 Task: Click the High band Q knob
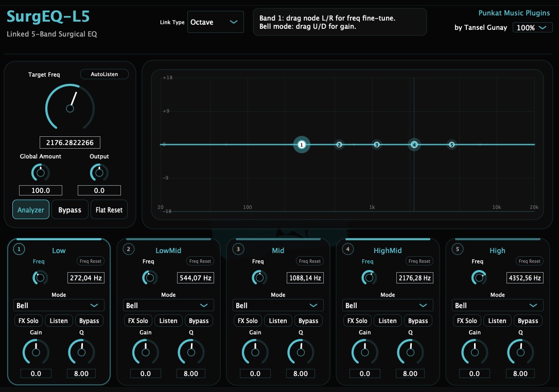tap(520, 352)
